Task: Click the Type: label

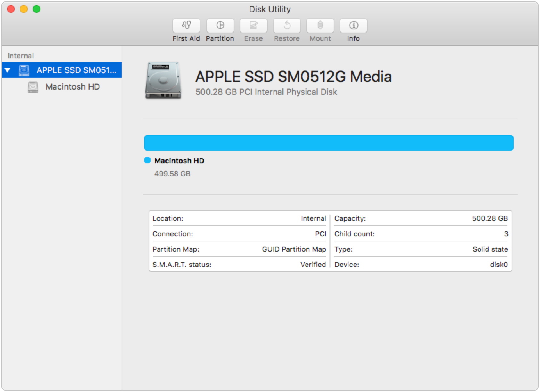Action: tap(343, 249)
